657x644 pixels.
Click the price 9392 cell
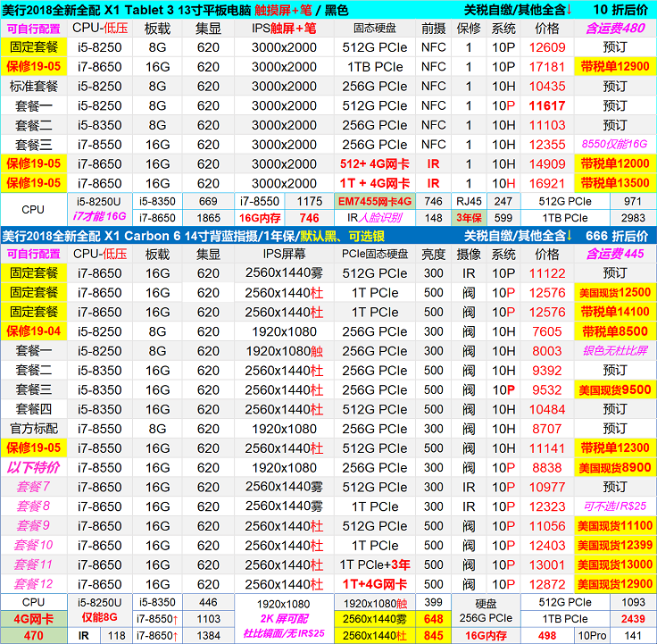pyautogui.click(x=547, y=371)
